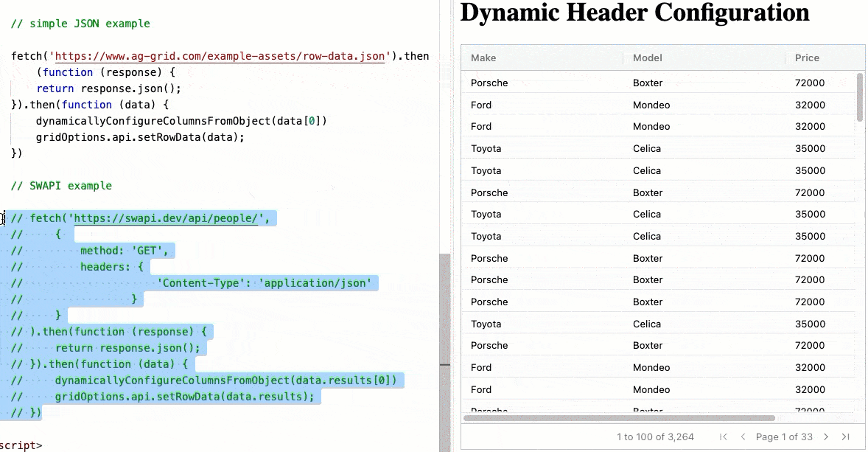Click the '// simple JSON example' comment
Viewport: 868px width, 452px height.
[x=80, y=24]
